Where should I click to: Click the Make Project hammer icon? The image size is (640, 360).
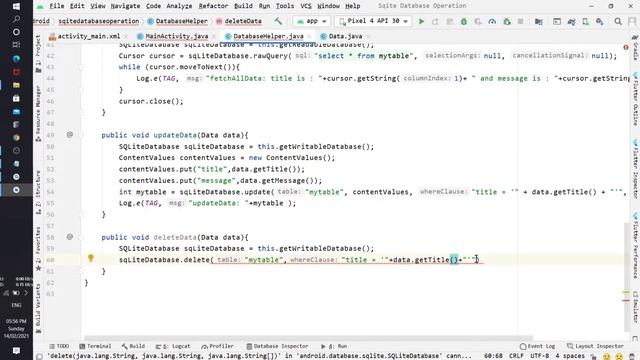[x=278, y=21]
